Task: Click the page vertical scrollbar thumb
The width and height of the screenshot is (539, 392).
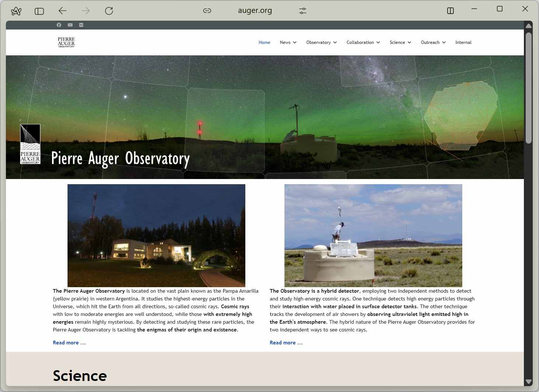Action: (x=528, y=88)
